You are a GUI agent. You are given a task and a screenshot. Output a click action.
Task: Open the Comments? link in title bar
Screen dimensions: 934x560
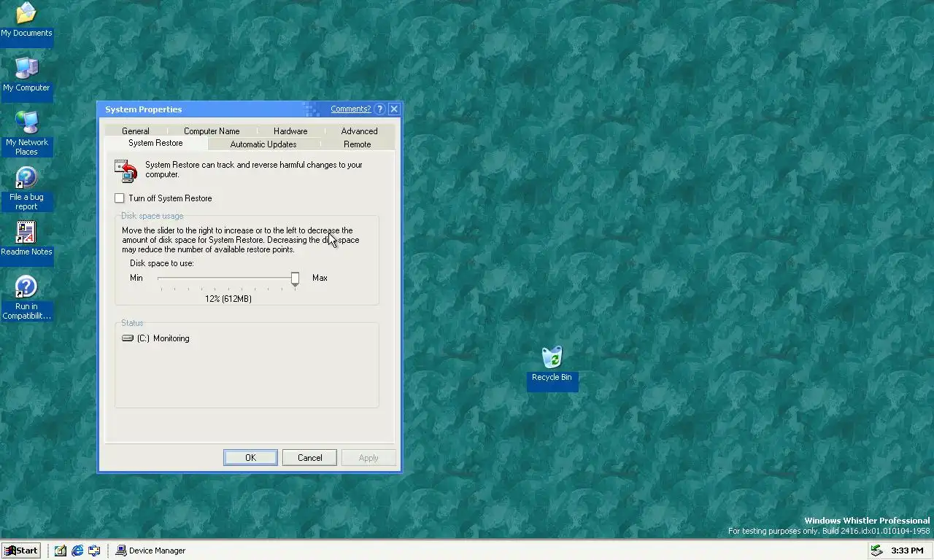coord(350,109)
